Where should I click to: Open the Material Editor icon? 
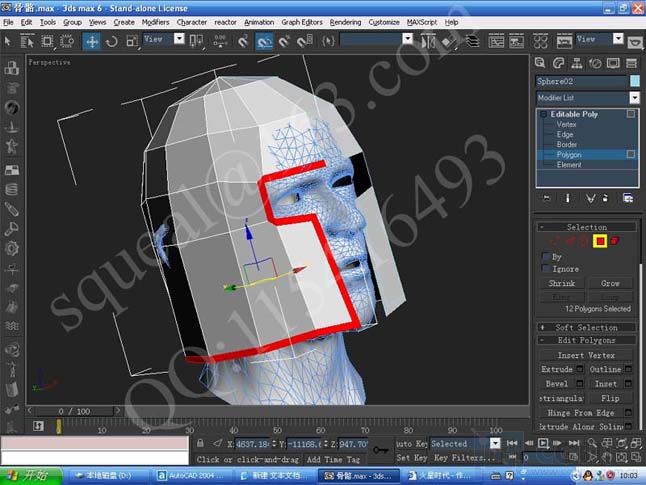pos(541,41)
